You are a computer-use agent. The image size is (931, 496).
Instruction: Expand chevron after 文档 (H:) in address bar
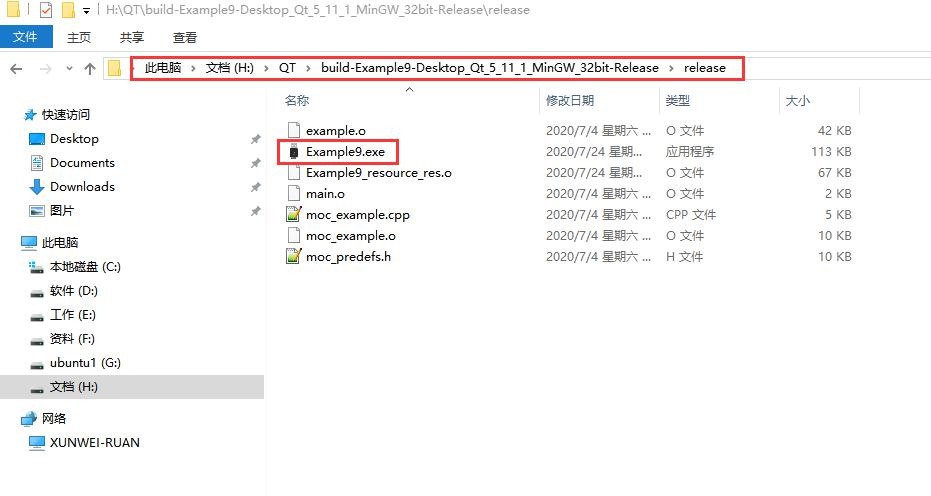coord(267,68)
